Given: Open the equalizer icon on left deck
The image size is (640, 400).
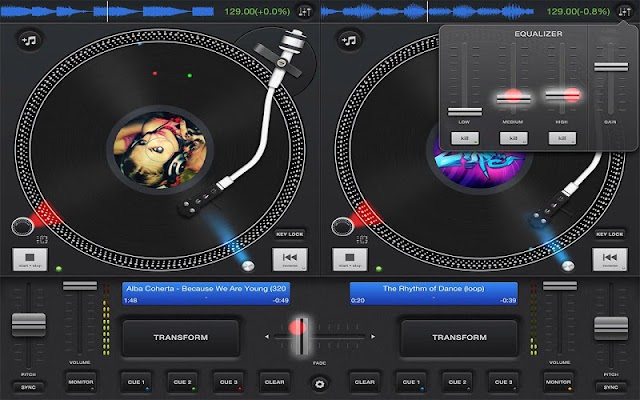Looking at the screenshot, I should click(304, 12).
